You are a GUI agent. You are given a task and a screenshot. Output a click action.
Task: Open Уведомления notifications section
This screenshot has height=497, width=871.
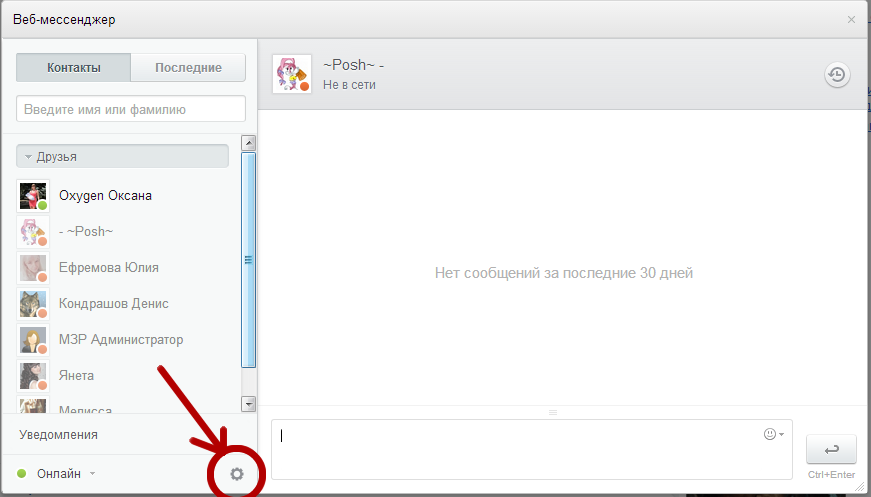[58, 435]
